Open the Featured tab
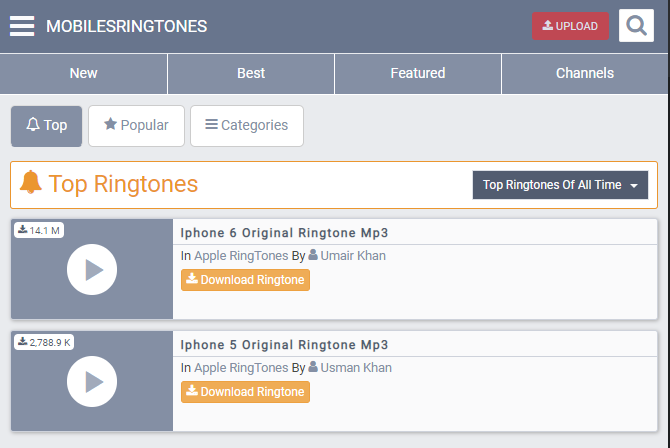The image size is (670, 448). coord(418,73)
